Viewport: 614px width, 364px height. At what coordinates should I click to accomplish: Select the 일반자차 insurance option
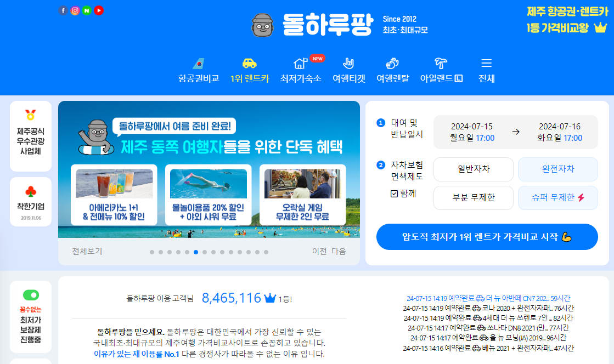[x=473, y=169]
